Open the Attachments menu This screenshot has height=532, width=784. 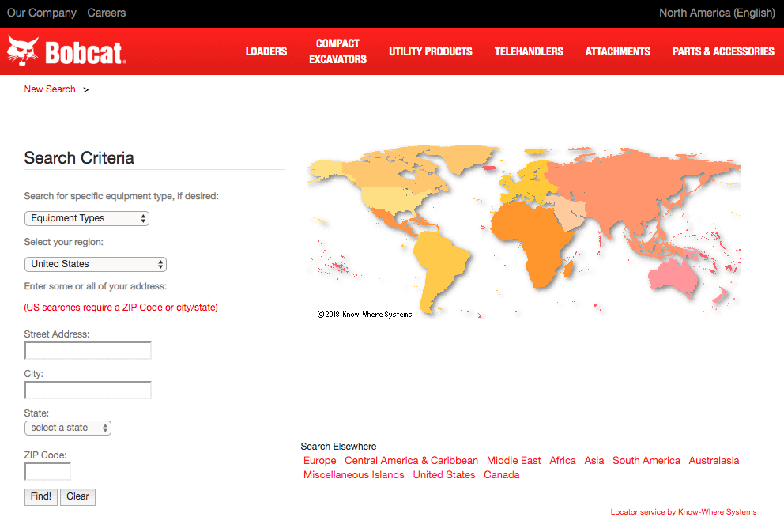[617, 51]
